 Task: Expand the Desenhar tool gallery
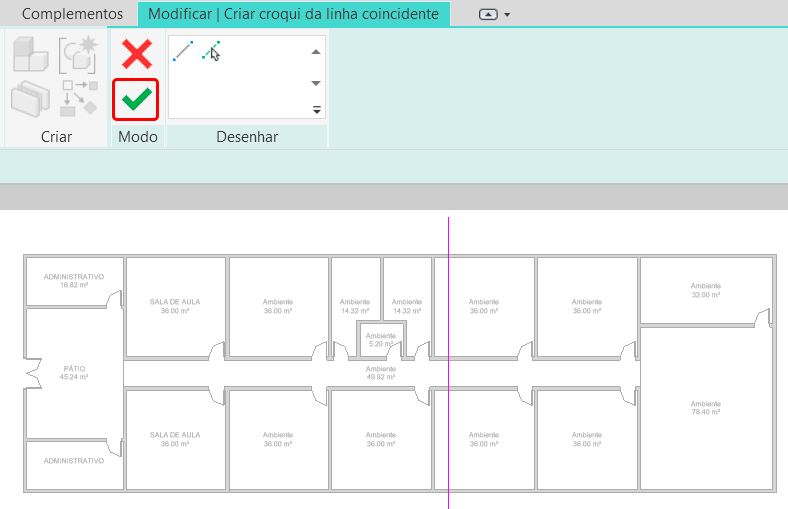(x=316, y=110)
